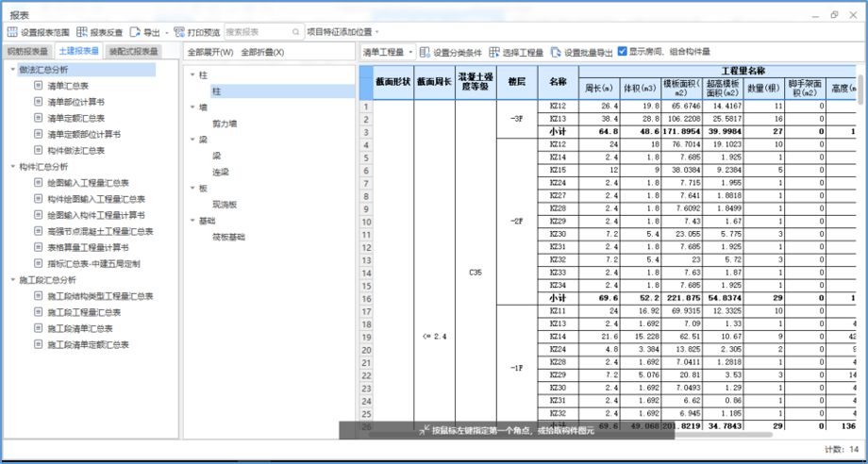
Task: Open 设置批量导出 batch export settings
Action: tap(558, 52)
